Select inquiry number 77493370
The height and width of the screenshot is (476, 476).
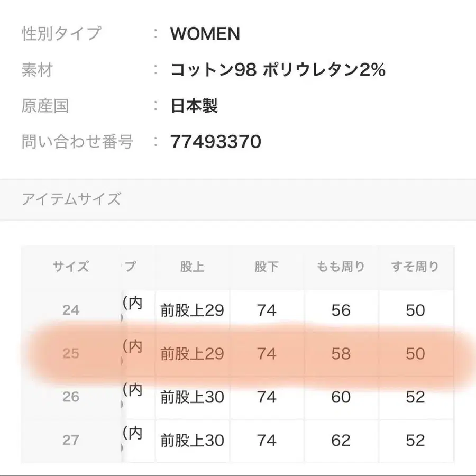pos(216,142)
